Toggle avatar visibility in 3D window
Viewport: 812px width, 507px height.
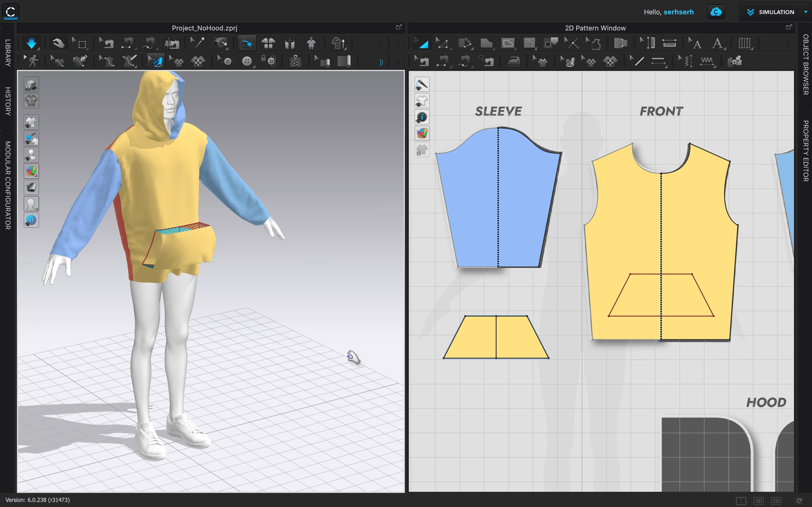[x=31, y=155]
